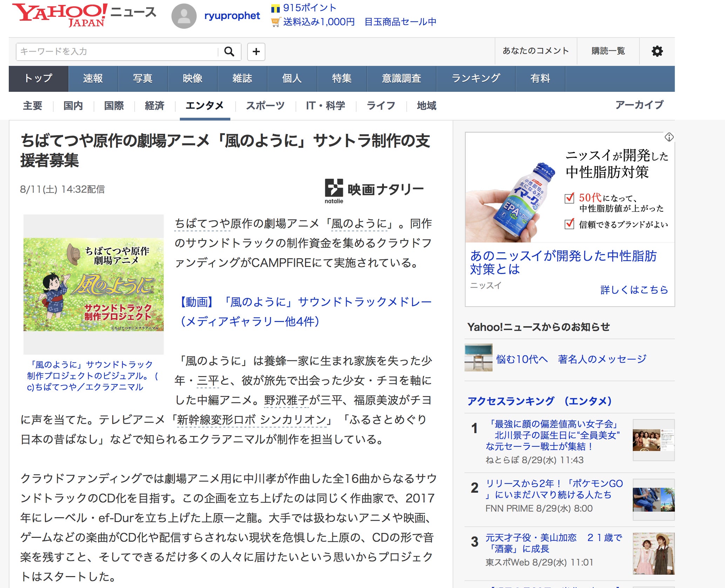Click the 購読一覧 button

(x=608, y=51)
